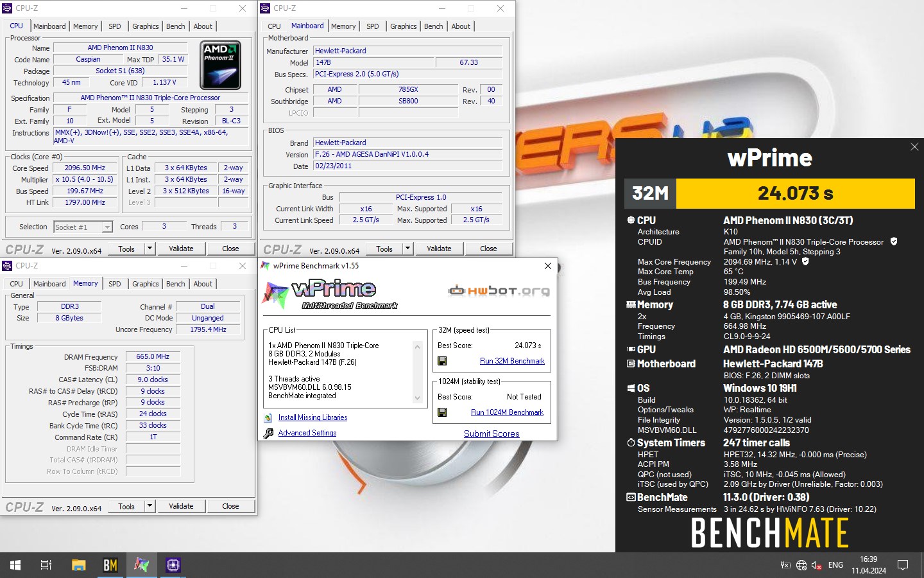Image resolution: width=924 pixels, height=578 pixels.
Task: Open Advanced Settings link
Action: [307, 433]
